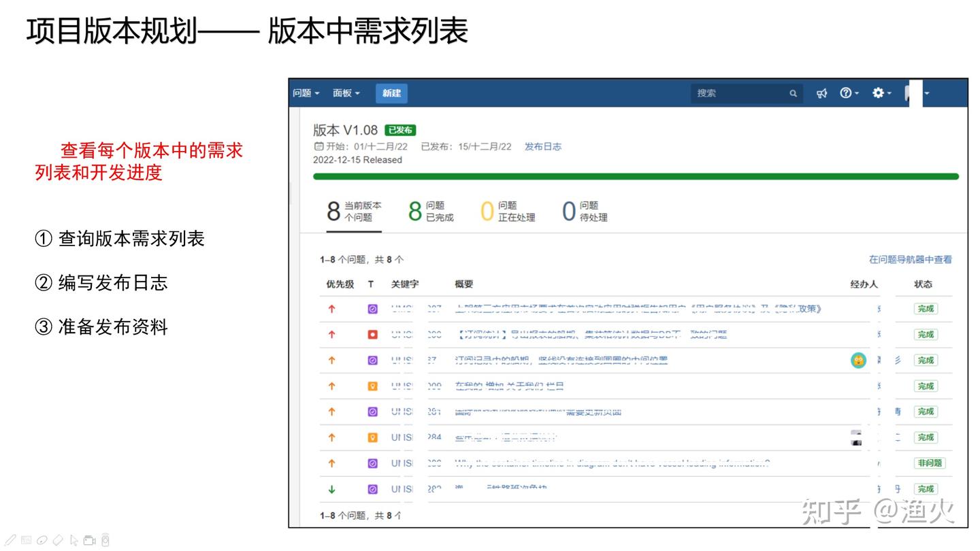Click the 搜索 input field
980x551 pixels.
pos(738,93)
